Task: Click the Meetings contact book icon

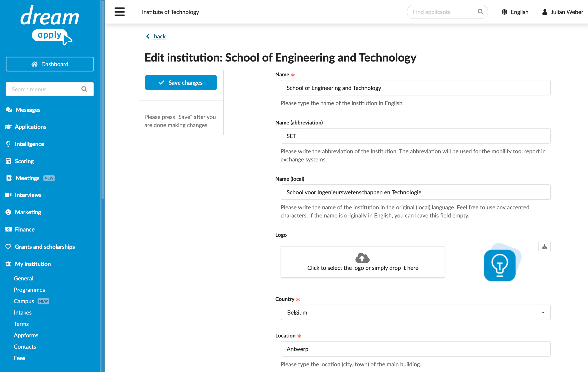Action: [x=9, y=178]
